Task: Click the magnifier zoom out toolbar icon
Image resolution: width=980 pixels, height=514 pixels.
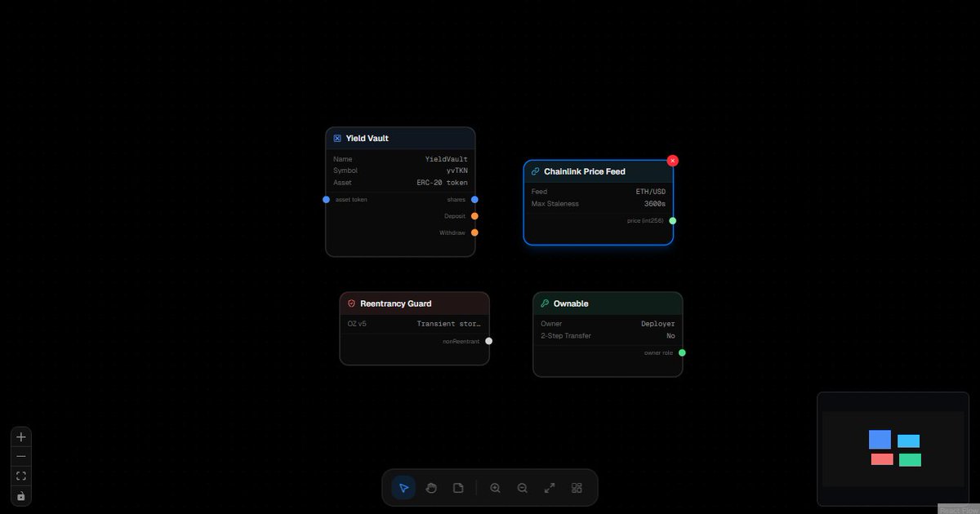Action: pos(523,488)
